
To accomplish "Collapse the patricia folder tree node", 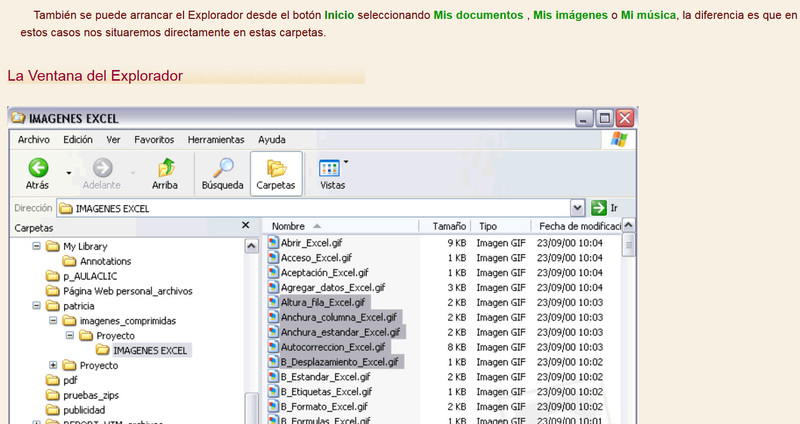I will 37,306.
